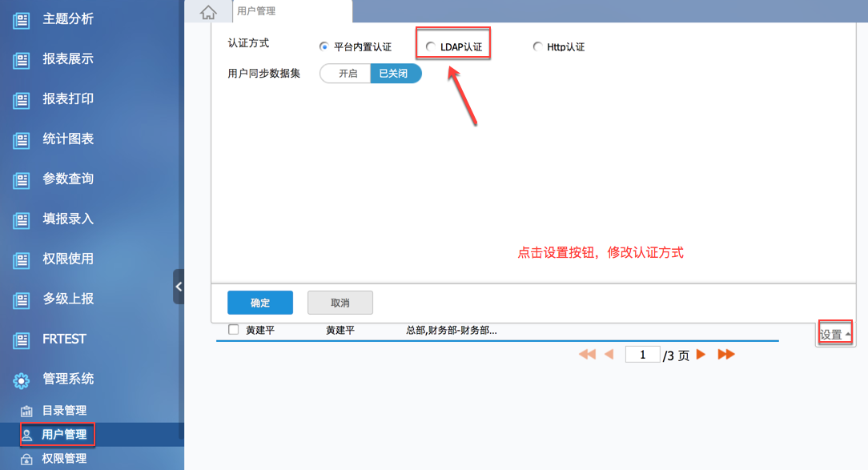Screen dimensions: 868x470
Task: Go to next page of user list
Action: [701, 354]
